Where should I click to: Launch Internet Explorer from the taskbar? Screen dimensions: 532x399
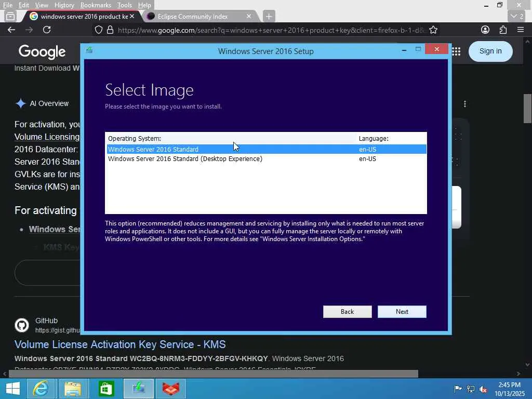[x=41, y=389]
